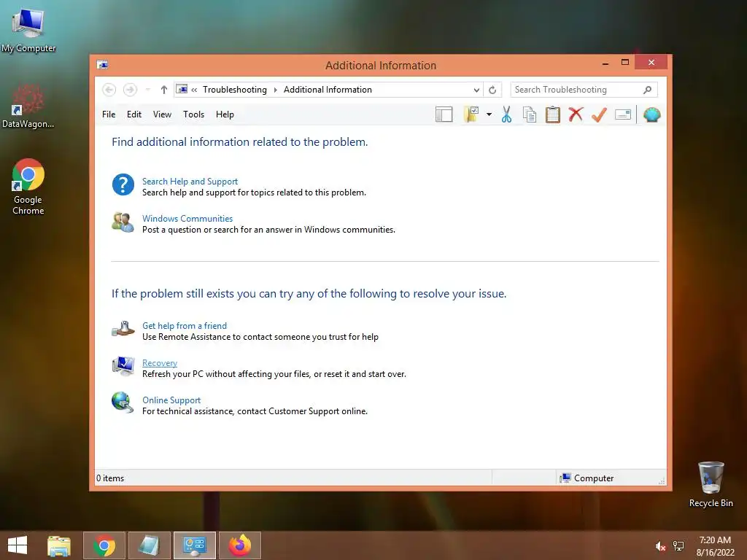Select the DataWagon desktop shortcut
Screen dimensions: 747x560
tap(28, 106)
